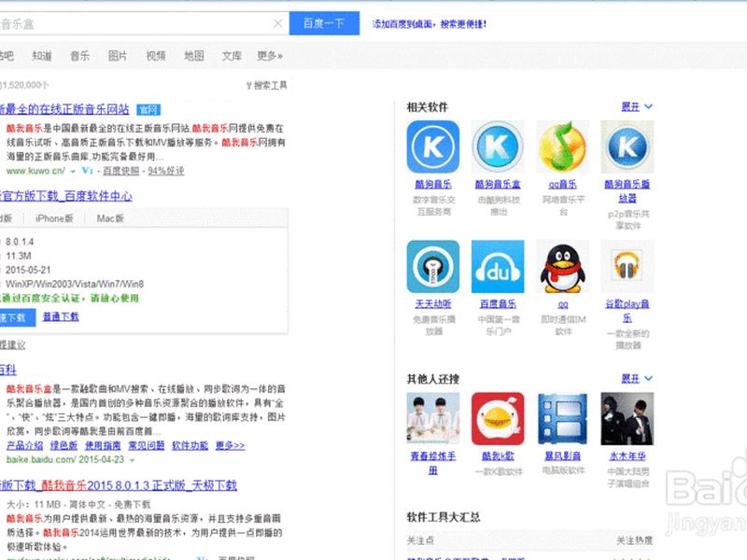Click the 暴风影音 text link

tap(562, 456)
